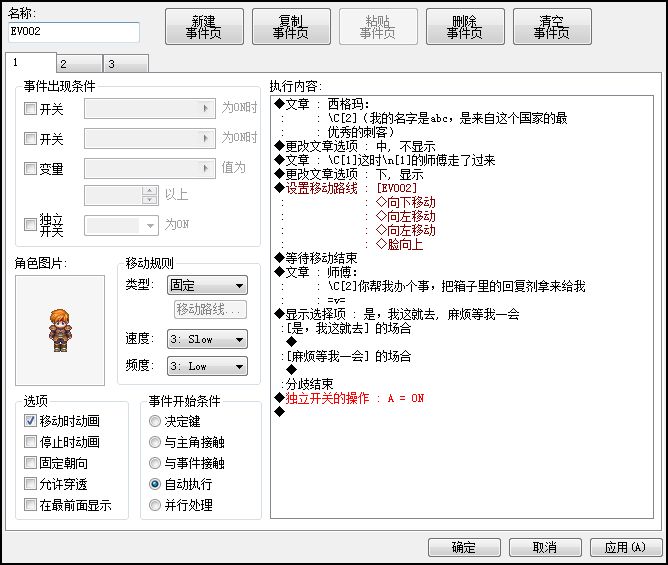The image size is (668, 565).
Task: Select event page tab 1
Action: coord(31,63)
